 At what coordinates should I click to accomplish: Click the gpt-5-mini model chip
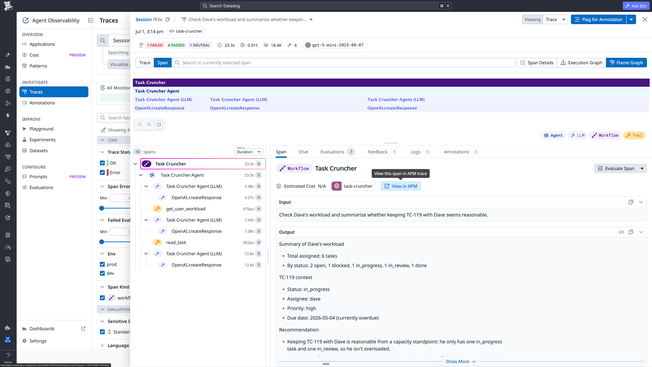[335, 45]
